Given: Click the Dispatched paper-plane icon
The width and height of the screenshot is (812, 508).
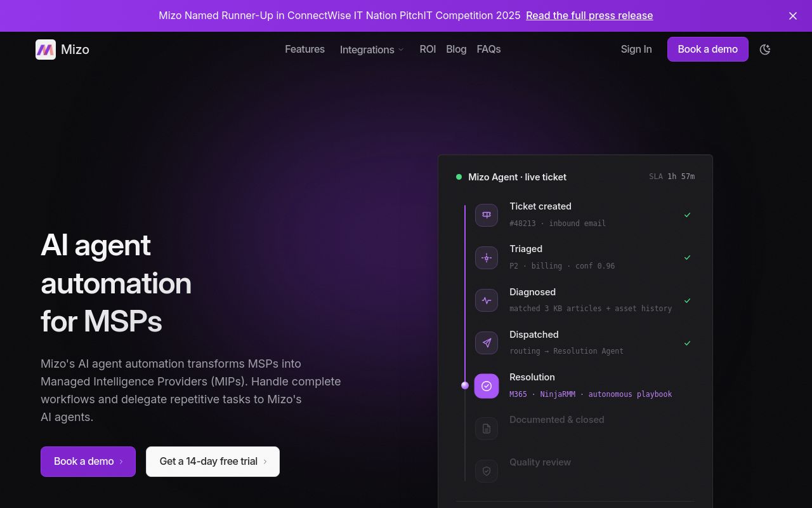Looking at the screenshot, I should (x=487, y=343).
